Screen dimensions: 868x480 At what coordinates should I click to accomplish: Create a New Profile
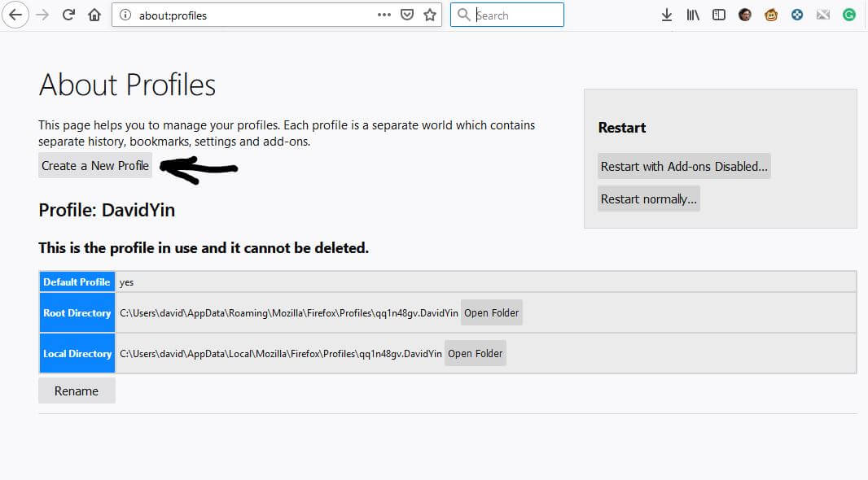pyautogui.click(x=94, y=165)
